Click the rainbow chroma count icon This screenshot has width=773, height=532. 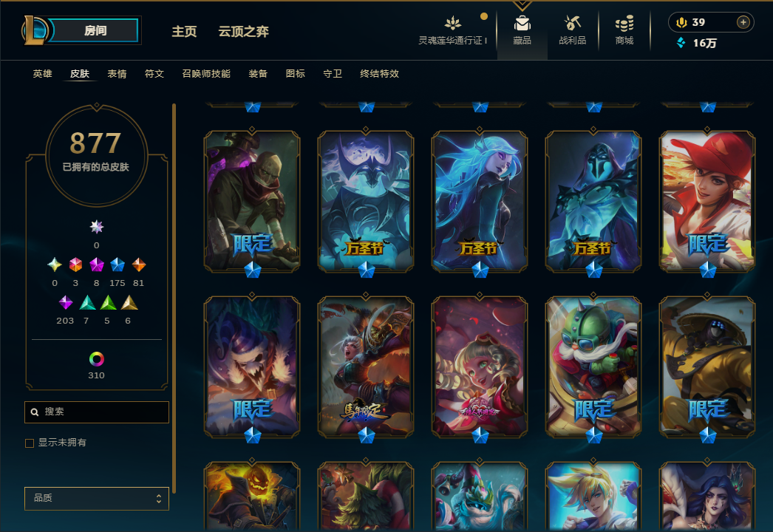coord(96,359)
